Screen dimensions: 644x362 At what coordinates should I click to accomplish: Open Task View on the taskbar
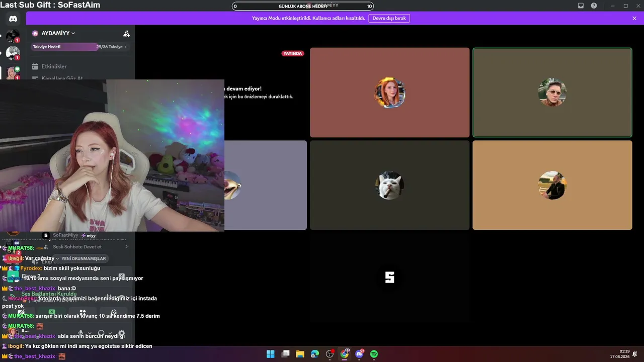pyautogui.click(x=285, y=354)
